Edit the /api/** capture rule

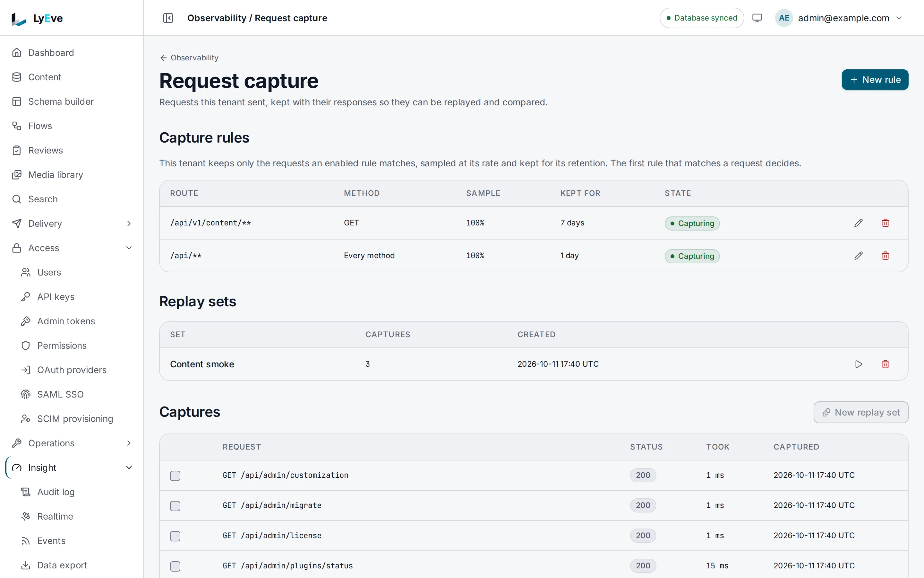coord(858,256)
